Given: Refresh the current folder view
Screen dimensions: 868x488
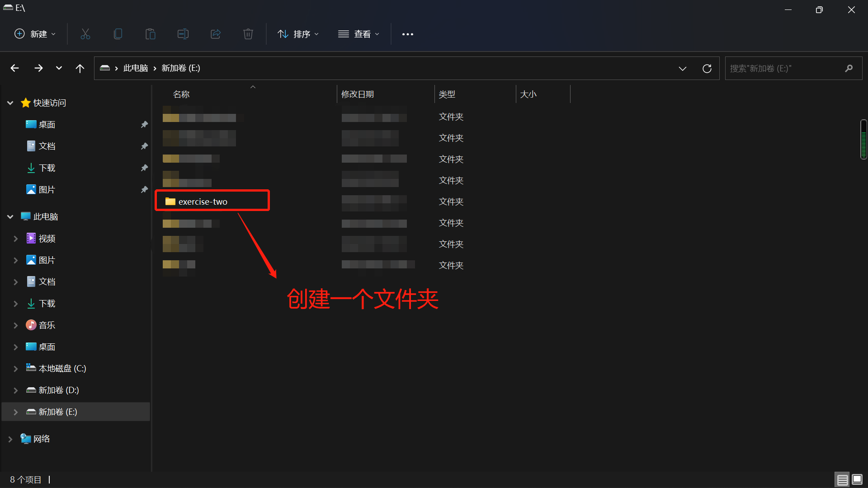Looking at the screenshot, I should (x=707, y=68).
